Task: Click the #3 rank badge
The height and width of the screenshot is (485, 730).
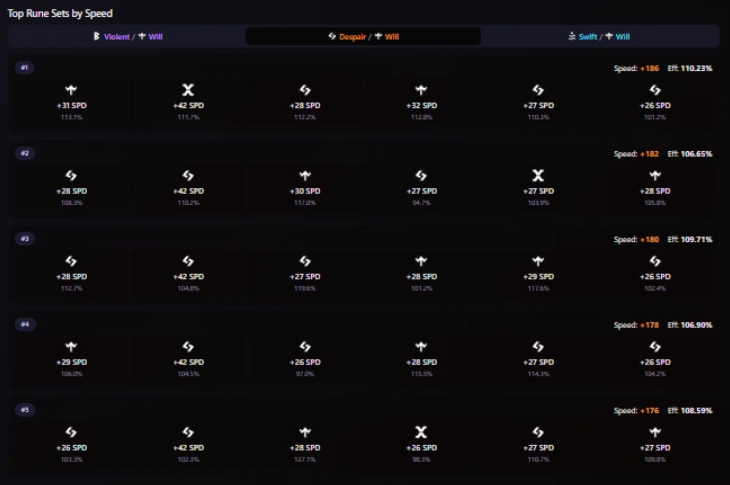Action: (25, 239)
